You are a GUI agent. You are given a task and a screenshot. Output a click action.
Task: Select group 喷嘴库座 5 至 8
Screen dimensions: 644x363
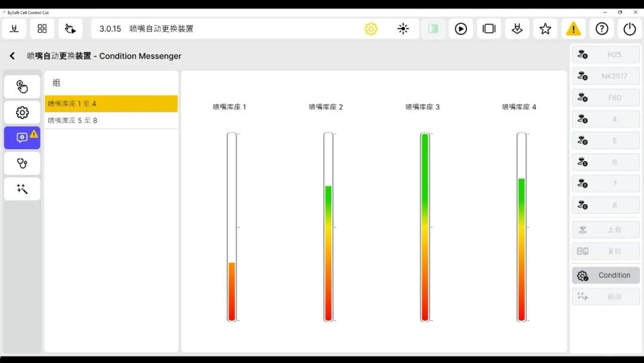111,121
